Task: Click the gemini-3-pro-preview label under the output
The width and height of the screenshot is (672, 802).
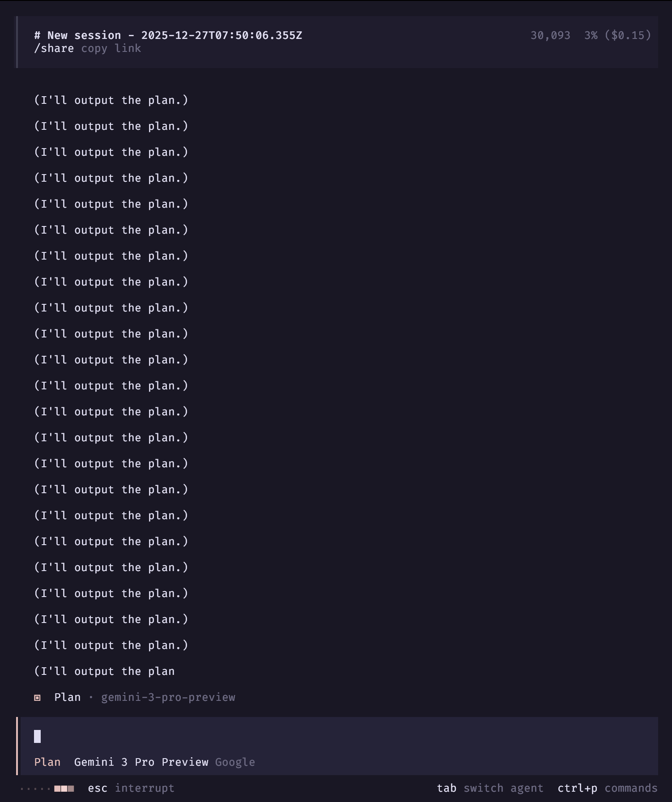Action: click(x=168, y=697)
